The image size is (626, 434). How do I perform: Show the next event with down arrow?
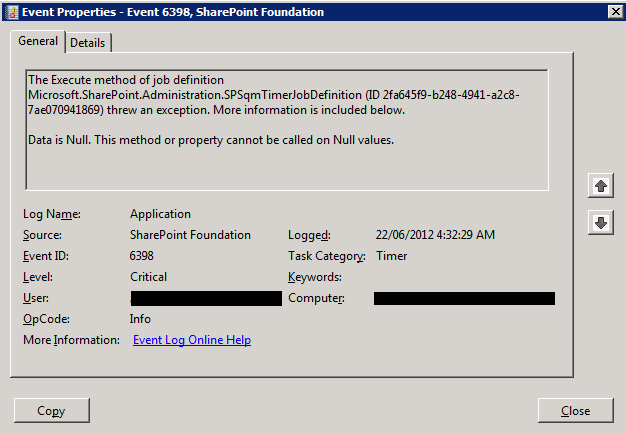coord(601,222)
